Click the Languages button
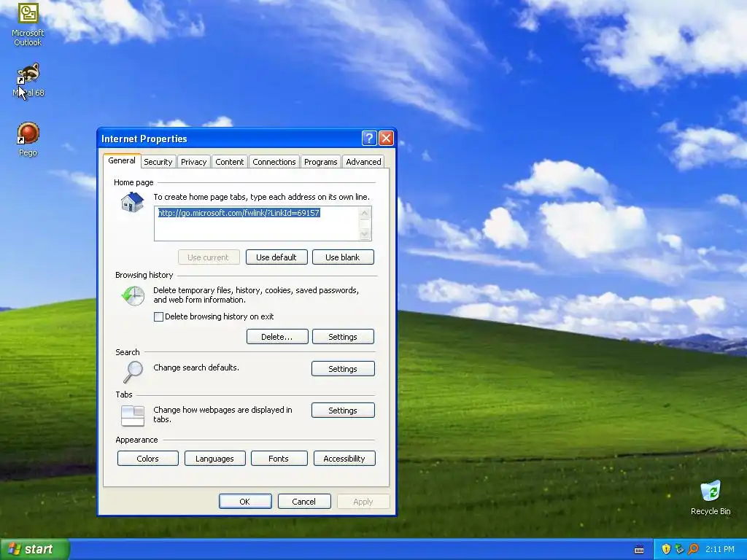The image size is (747, 560). click(215, 459)
